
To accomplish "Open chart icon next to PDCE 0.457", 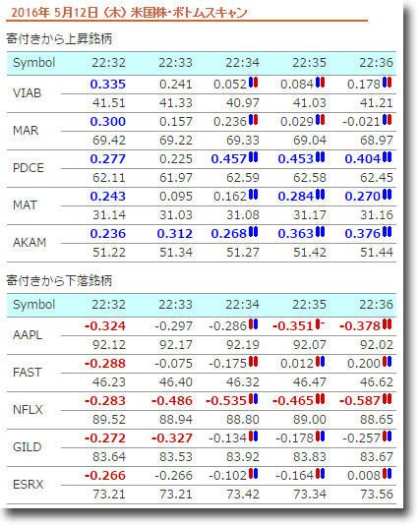I will coord(253,157).
